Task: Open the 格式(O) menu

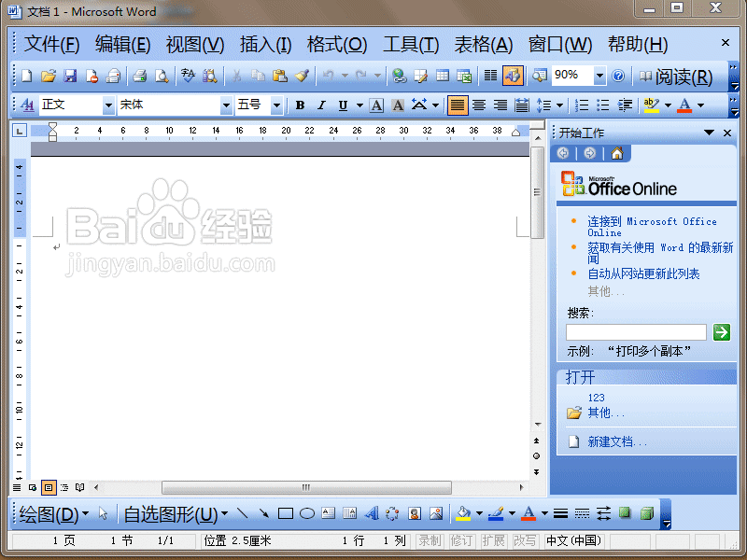Action: 337,44
